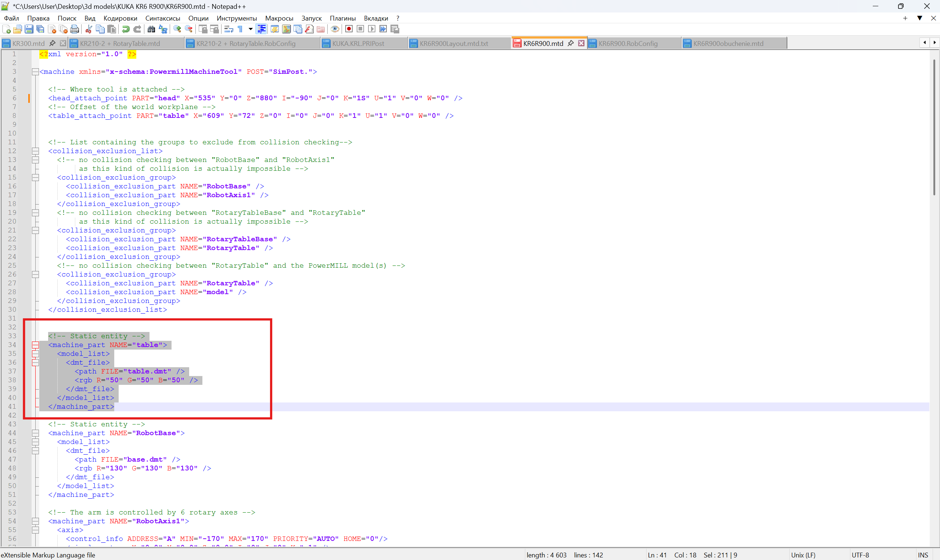Click the Zoom Out magnifier icon
The width and height of the screenshot is (940, 560).
click(189, 29)
